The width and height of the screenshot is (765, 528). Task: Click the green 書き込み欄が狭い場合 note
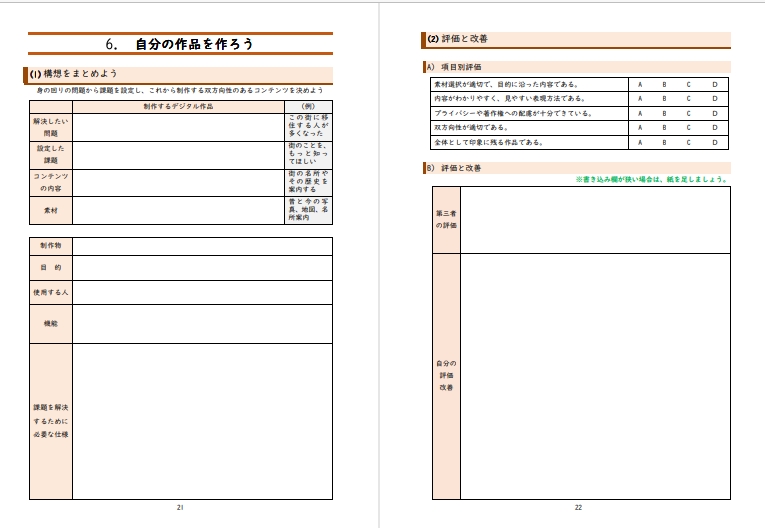[651, 180]
